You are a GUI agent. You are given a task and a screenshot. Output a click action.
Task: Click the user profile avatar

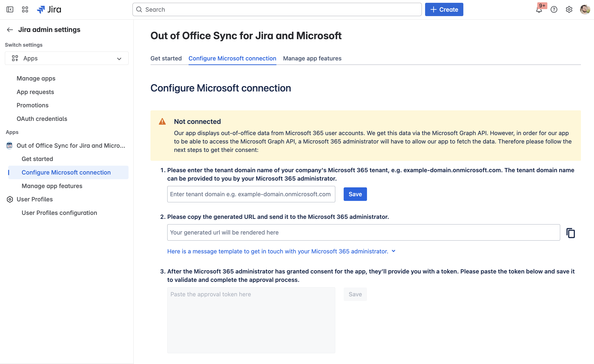coord(585,10)
